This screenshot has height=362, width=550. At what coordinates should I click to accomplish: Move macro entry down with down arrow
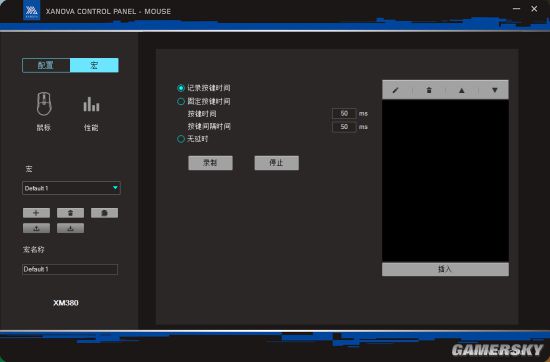pos(495,90)
